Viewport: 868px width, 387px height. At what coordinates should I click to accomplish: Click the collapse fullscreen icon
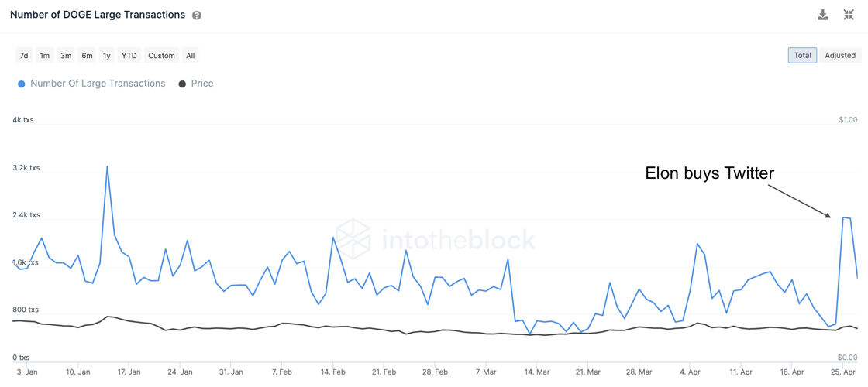tap(849, 15)
